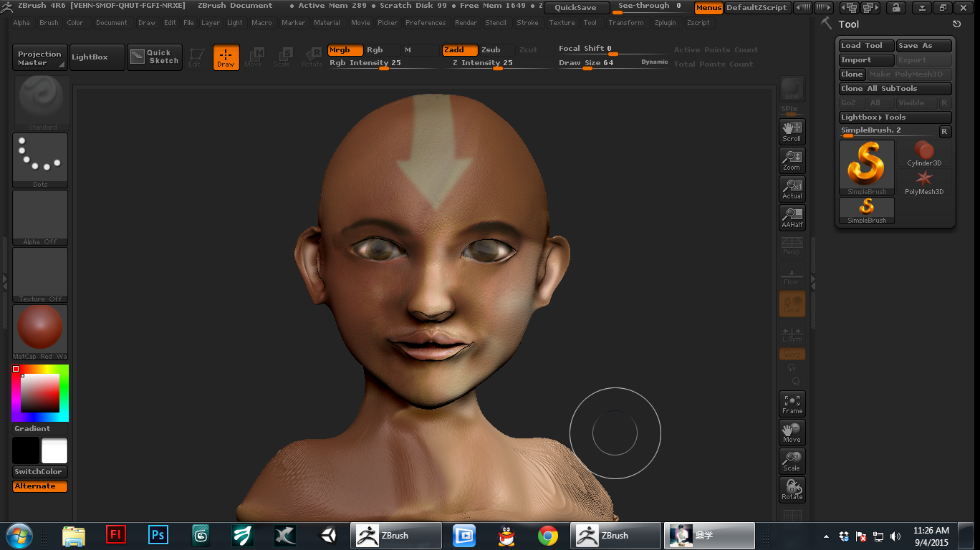Toggle Zadd sculpt mode
Image resolution: width=980 pixels, height=550 pixels.
[x=460, y=50]
